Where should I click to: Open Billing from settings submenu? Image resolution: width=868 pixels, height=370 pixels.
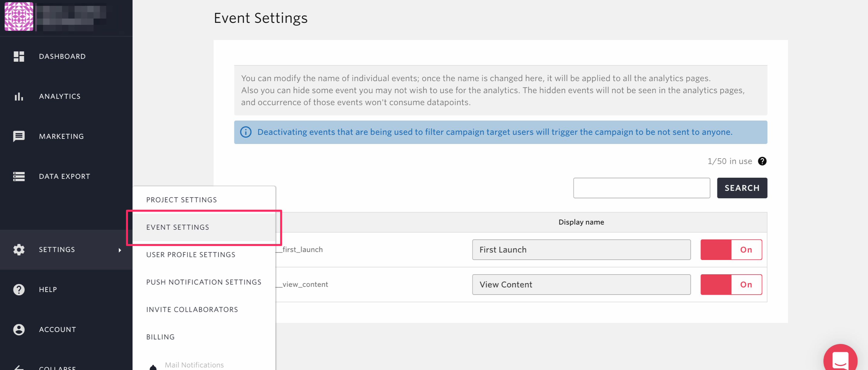coord(160,337)
